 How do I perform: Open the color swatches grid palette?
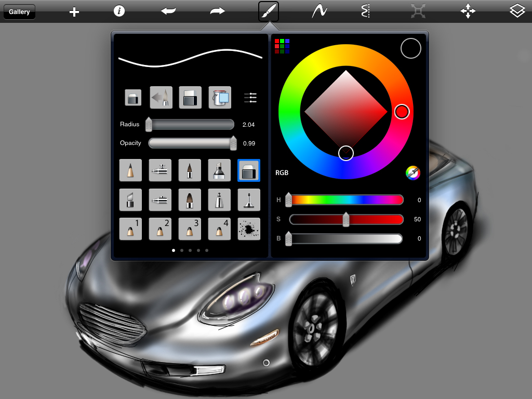pyautogui.click(x=282, y=46)
